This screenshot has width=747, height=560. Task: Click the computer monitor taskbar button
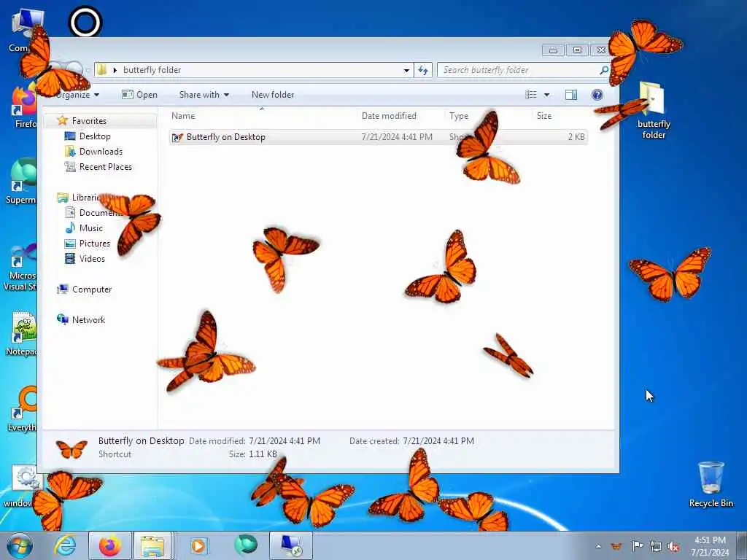291,545
